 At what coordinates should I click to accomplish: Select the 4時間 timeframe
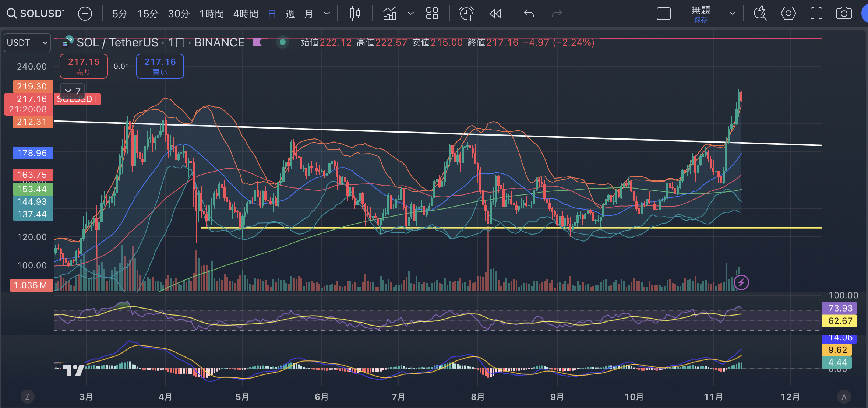coord(246,14)
